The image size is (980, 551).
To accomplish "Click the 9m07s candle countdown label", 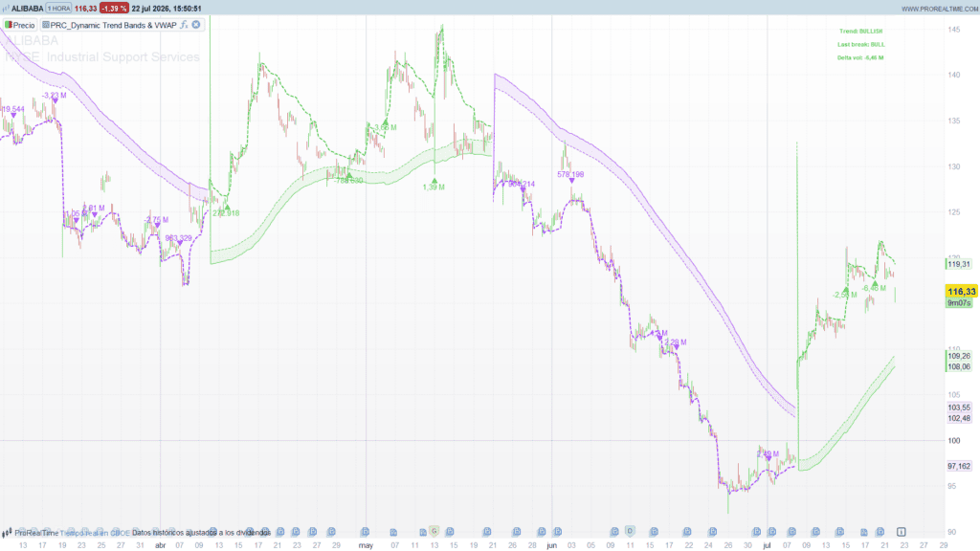I will pos(959,303).
